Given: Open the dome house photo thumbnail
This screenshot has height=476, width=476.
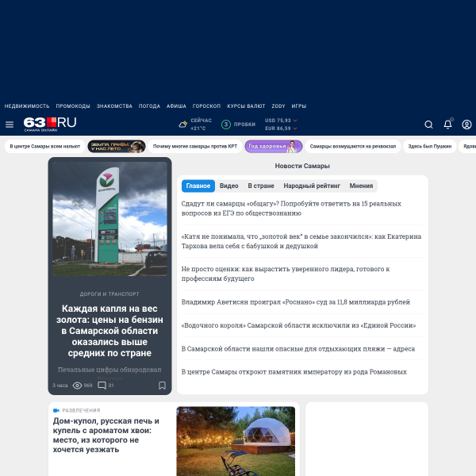Looking at the screenshot, I should click(236, 441).
